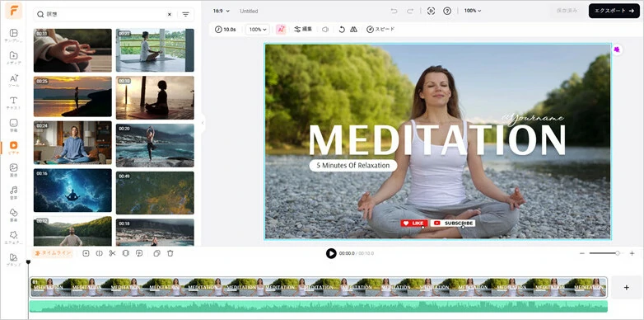Select the 00:11 hand mudra video thumbnail
The height and width of the screenshot is (320, 644).
point(72,50)
